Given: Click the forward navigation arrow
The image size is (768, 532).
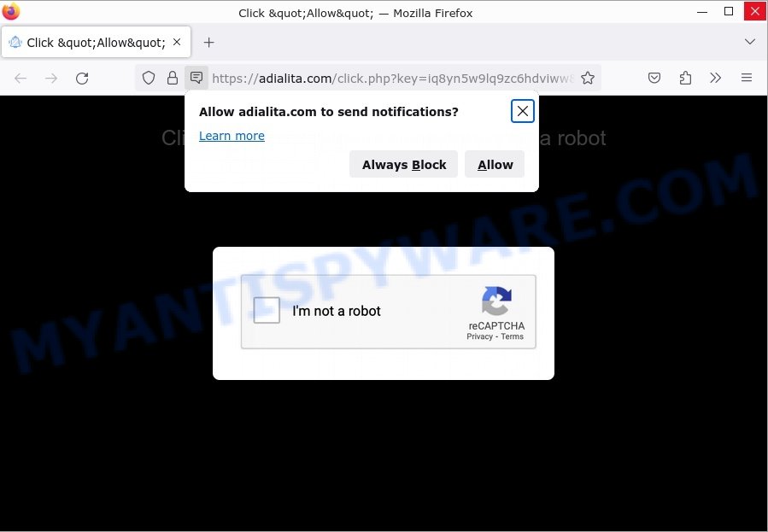Looking at the screenshot, I should pyautogui.click(x=51, y=79).
